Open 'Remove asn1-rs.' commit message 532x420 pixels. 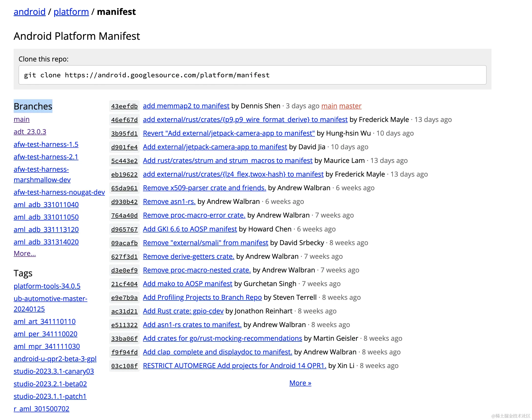click(169, 202)
